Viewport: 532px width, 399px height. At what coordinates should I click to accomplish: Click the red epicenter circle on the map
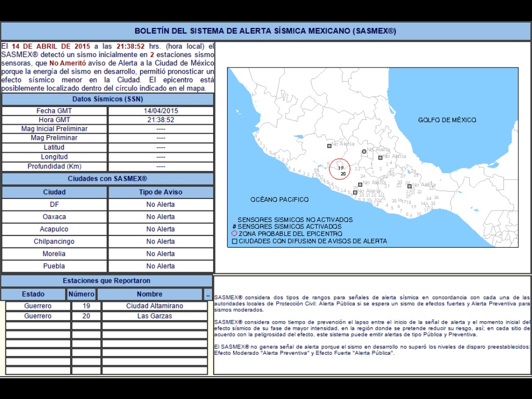click(x=339, y=169)
